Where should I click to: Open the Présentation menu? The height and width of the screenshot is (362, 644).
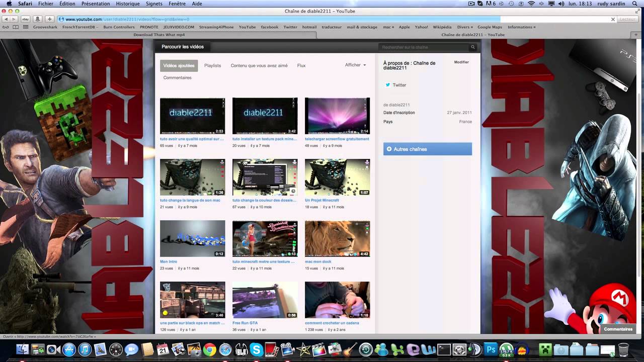click(x=96, y=4)
